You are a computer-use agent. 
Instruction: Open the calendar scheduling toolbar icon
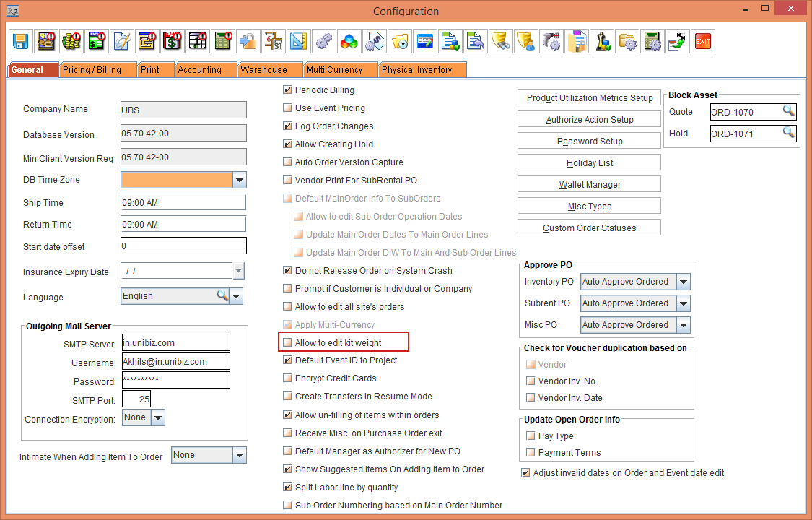coord(273,41)
